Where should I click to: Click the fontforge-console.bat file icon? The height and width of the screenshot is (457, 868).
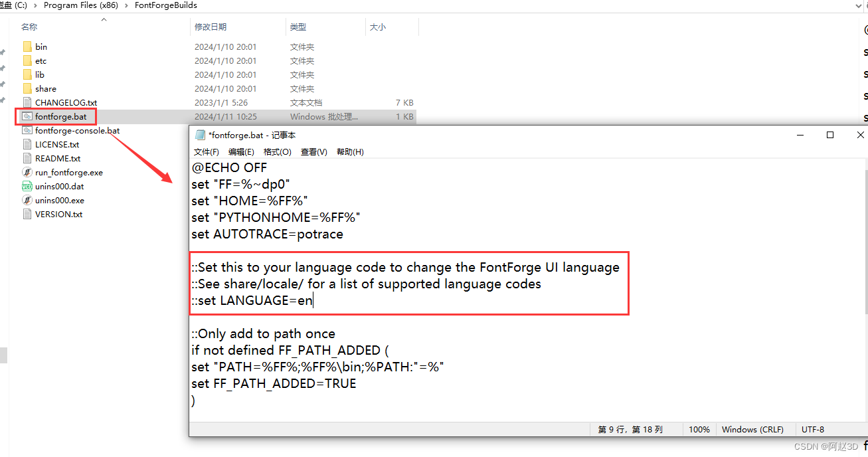[x=27, y=130]
